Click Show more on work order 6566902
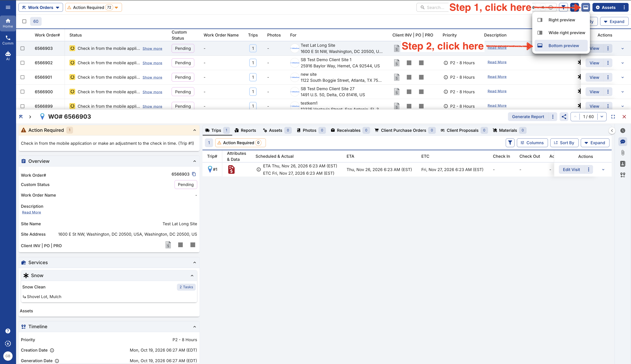The height and width of the screenshot is (364, 631). pyautogui.click(x=152, y=63)
